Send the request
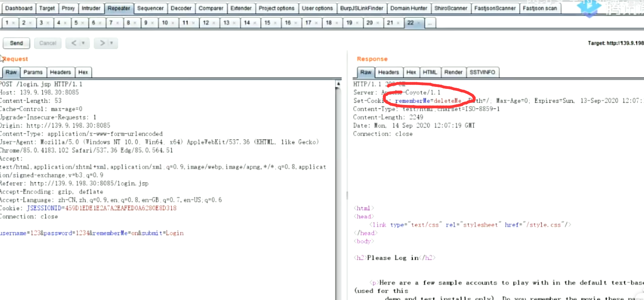Screen dimensions: 644x300 tap(16, 43)
